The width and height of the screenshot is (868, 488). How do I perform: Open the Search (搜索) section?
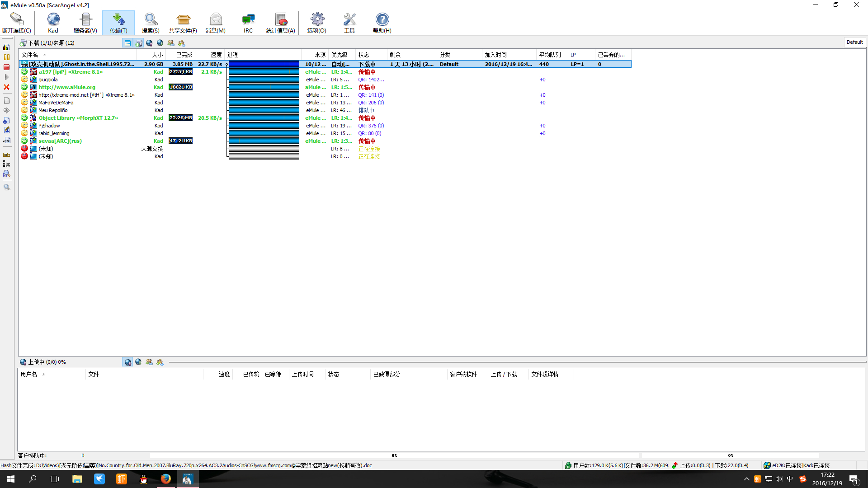tap(151, 23)
